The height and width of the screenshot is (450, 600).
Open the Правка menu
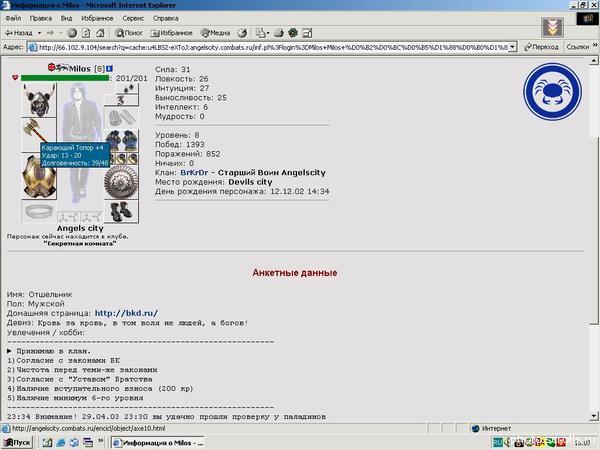[41, 18]
